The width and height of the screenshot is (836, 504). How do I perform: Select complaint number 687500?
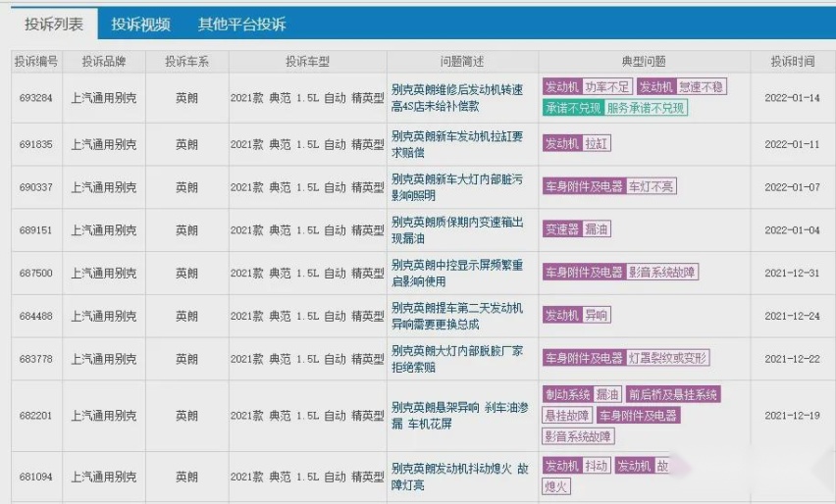tap(35, 273)
